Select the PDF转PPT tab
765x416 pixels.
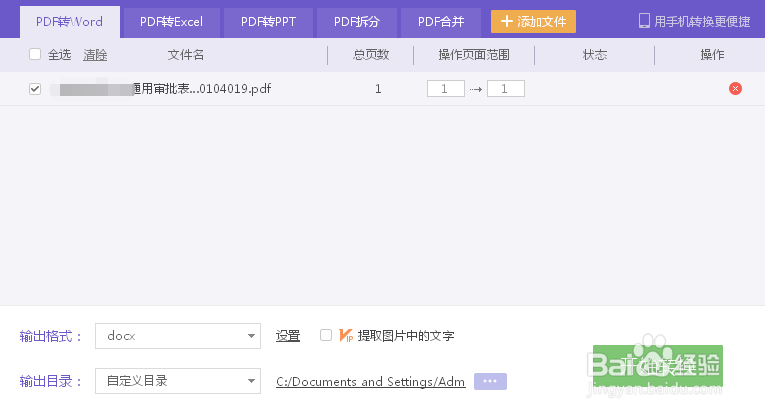(x=268, y=22)
